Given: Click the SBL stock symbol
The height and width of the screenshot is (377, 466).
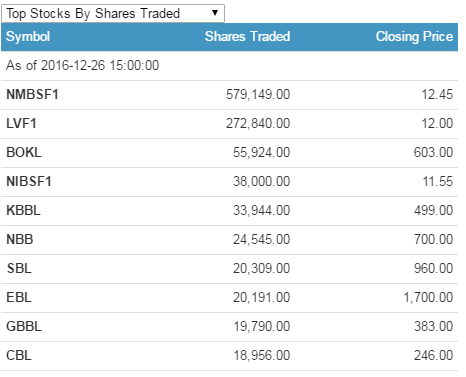Looking at the screenshot, I should [19, 268].
